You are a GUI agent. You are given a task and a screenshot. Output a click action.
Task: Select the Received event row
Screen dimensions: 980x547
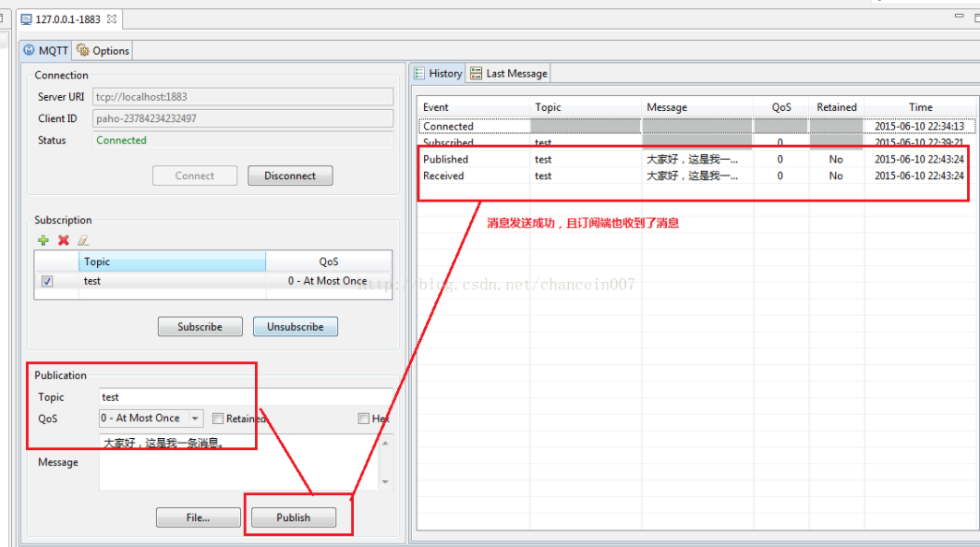point(696,176)
